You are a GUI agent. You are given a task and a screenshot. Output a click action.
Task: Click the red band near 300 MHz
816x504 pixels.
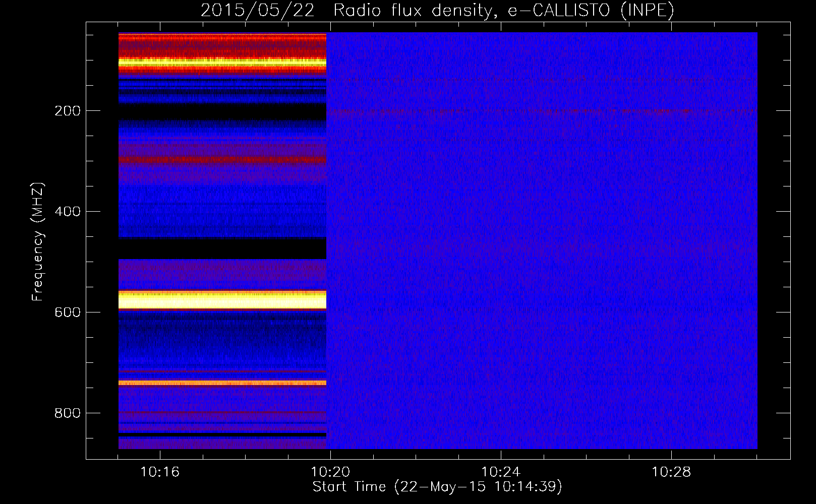click(x=222, y=160)
